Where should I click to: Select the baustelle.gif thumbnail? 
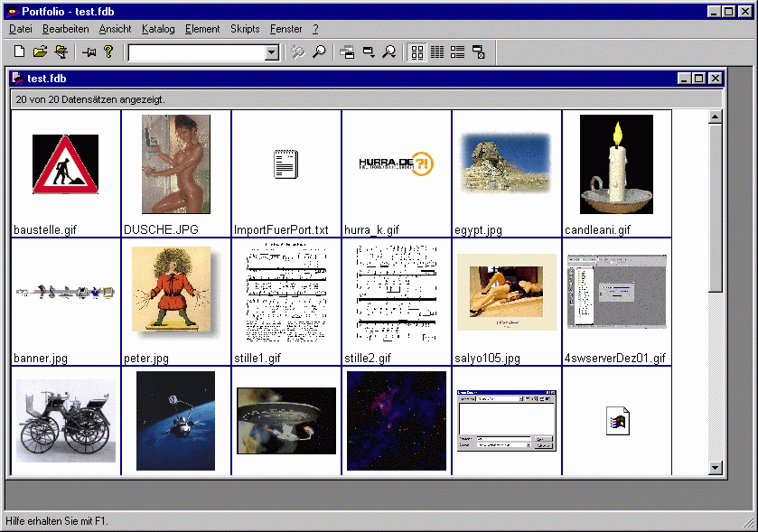(65, 164)
